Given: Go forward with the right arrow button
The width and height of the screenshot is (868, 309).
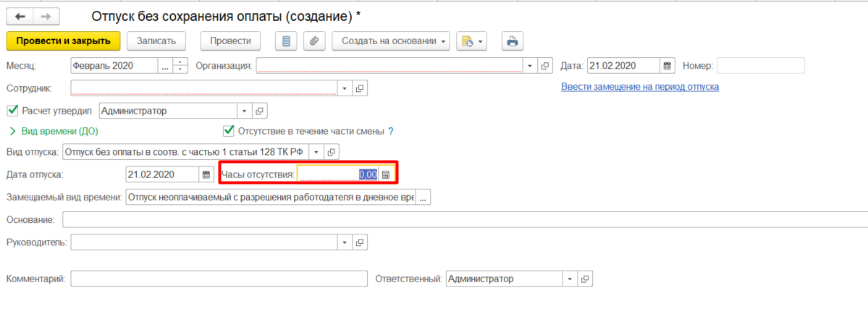Looking at the screenshot, I should point(46,17).
